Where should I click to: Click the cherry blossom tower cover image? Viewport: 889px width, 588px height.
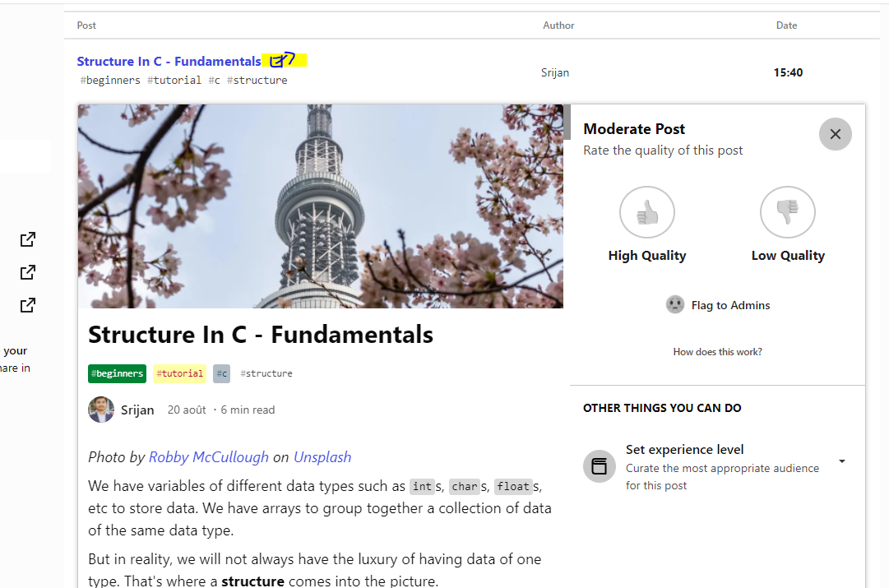coord(321,206)
